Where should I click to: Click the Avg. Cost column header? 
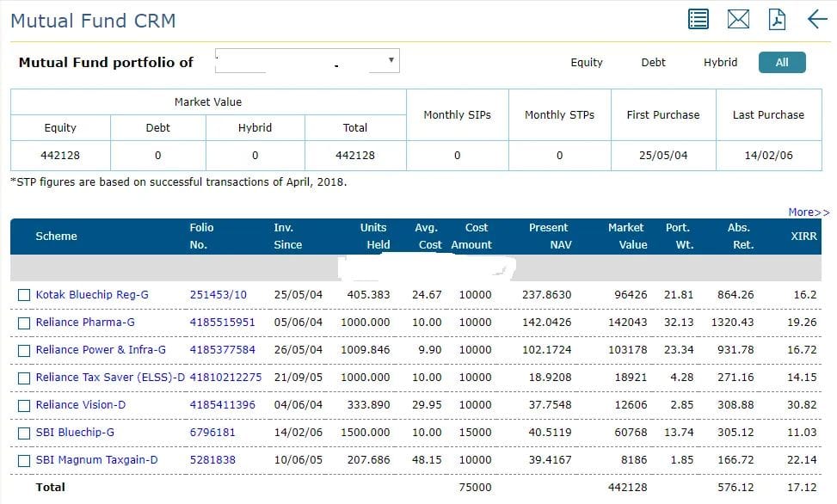click(428, 236)
